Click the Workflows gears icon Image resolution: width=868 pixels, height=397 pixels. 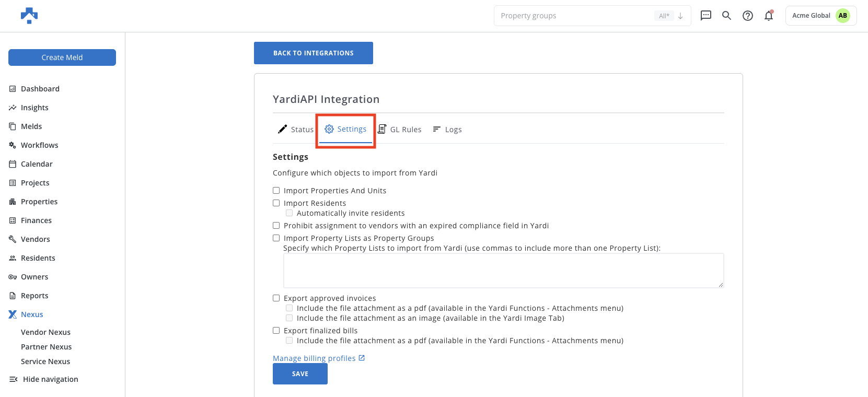click(13, 145)
